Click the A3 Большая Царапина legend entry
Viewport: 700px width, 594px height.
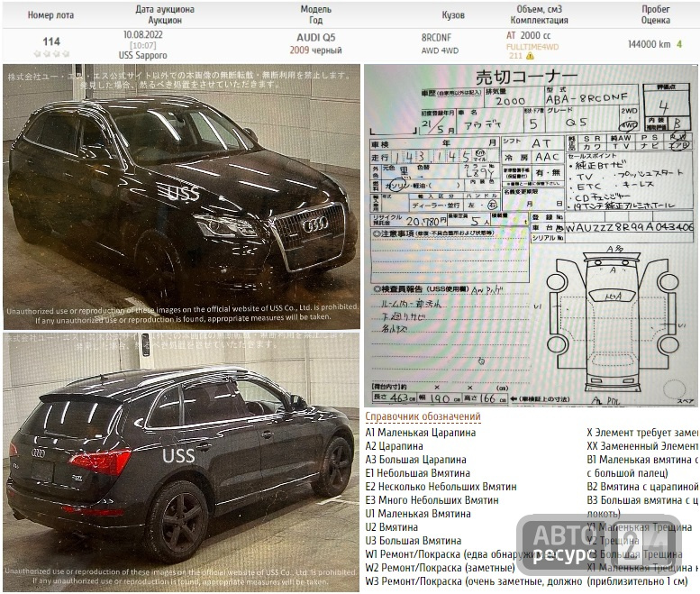click(415, 460)
